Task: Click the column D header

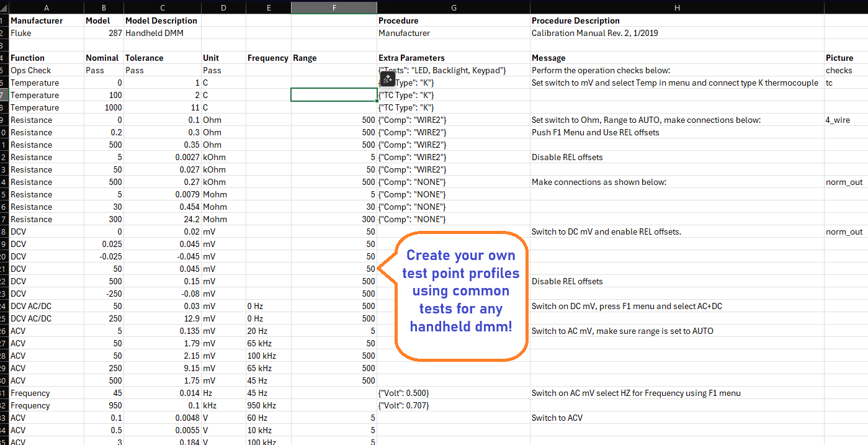Action: [223, 7]
